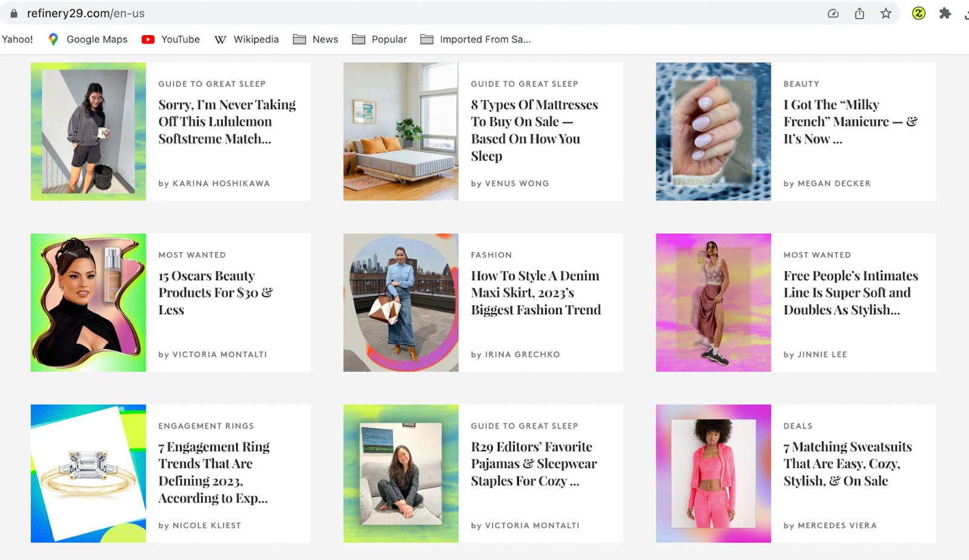Screen dimensions: 969x560
Task: Open the speedometer icon in the address bar
Action: 833,13
